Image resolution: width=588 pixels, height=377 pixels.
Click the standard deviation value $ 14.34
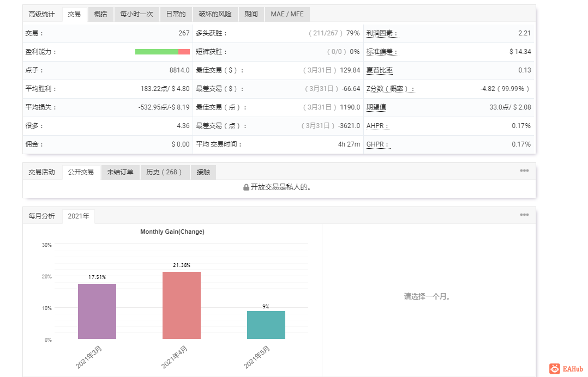tap(520, 52)
